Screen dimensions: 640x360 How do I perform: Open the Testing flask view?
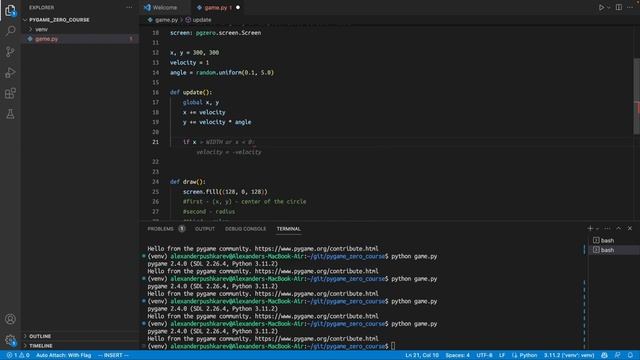[10, 114]
